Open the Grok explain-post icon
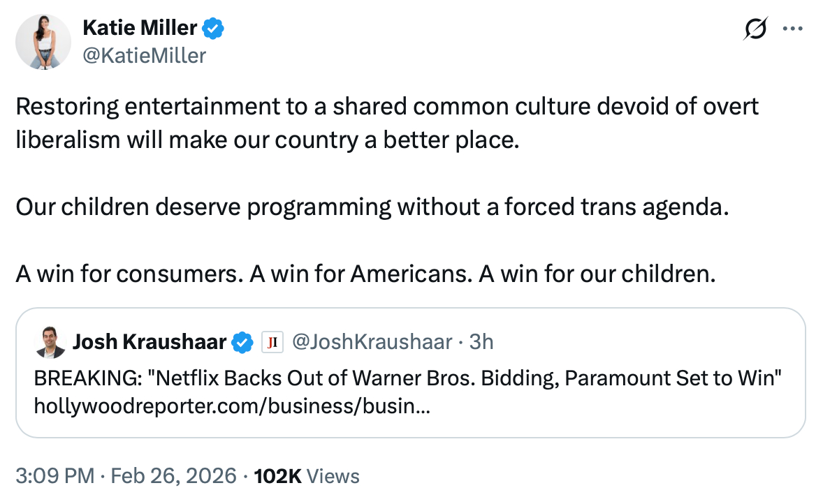 (x=757, y=30)
